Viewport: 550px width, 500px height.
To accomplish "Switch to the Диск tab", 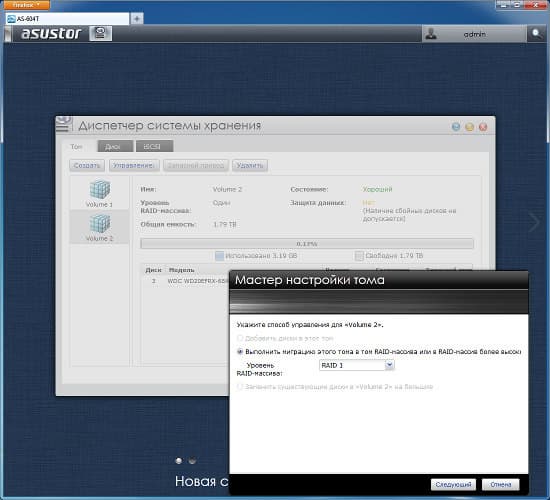I will click(115, 147).
